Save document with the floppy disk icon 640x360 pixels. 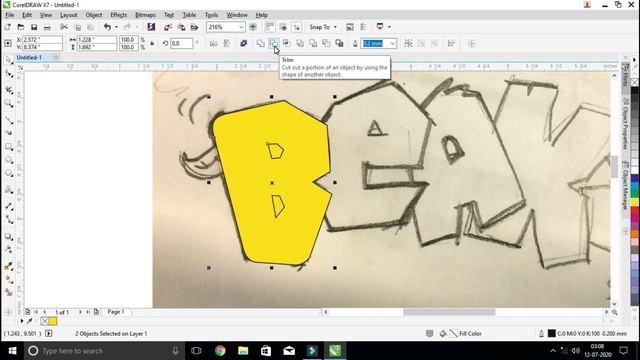34,27
